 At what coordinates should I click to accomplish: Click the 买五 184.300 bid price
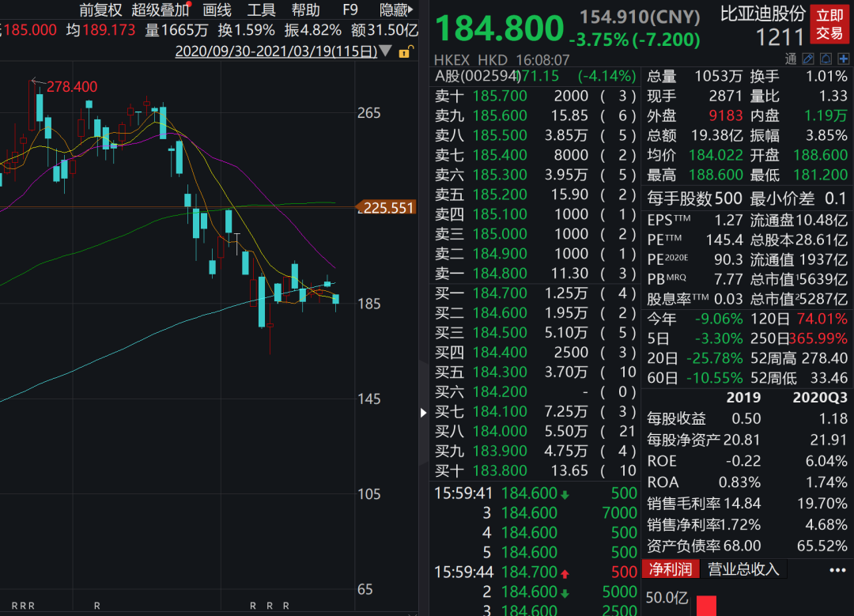(500, 372)
